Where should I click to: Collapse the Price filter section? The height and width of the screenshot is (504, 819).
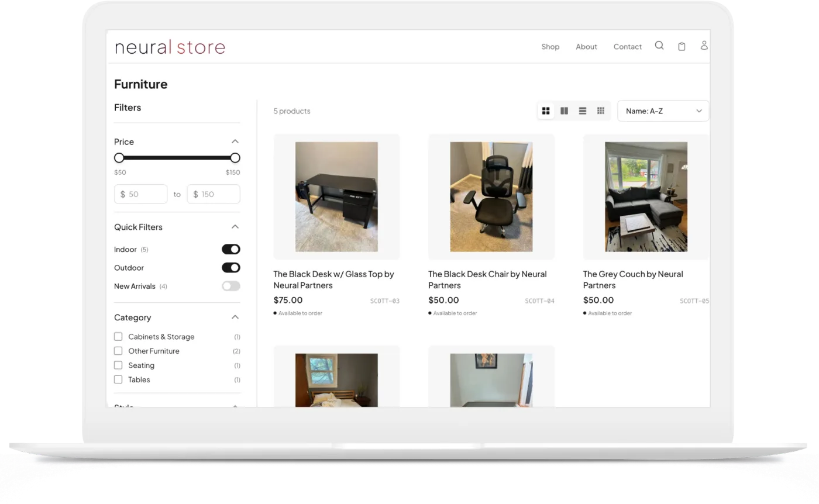tap(235, 141)
